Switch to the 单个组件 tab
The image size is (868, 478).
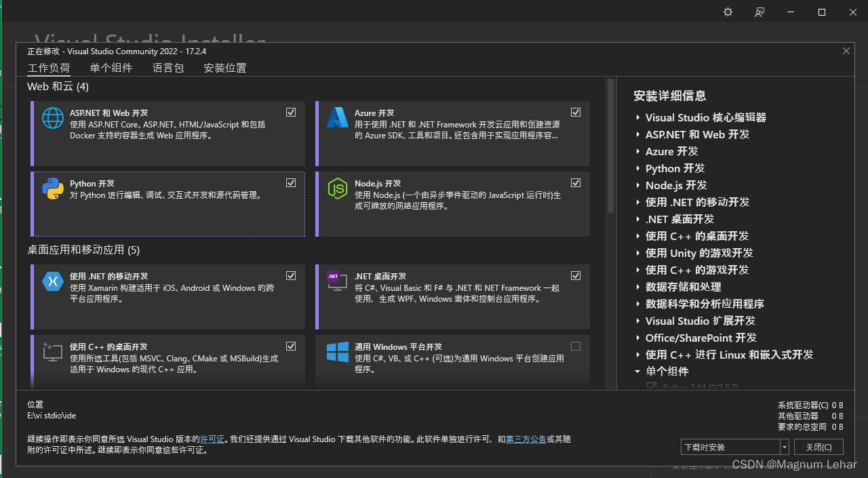(x=111, y=68)
